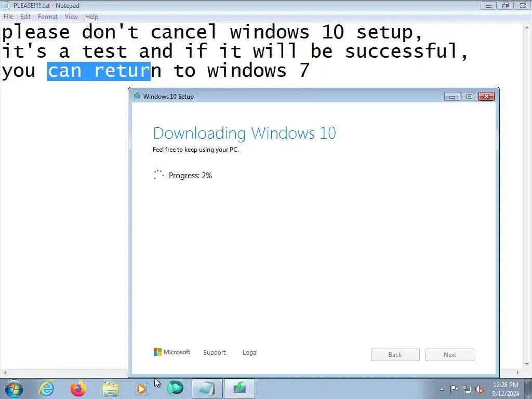
Task: Click the Back button in setup
Action: [395, 354]
